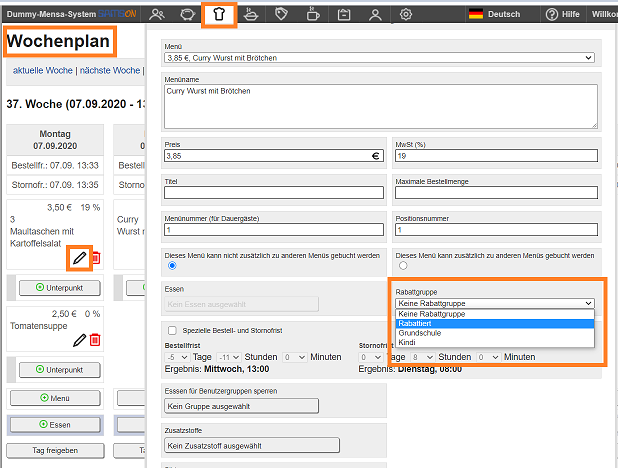Collapse the Rabattgruppe dropdown
Screen dimensions: 618x468
click(495, 303)
